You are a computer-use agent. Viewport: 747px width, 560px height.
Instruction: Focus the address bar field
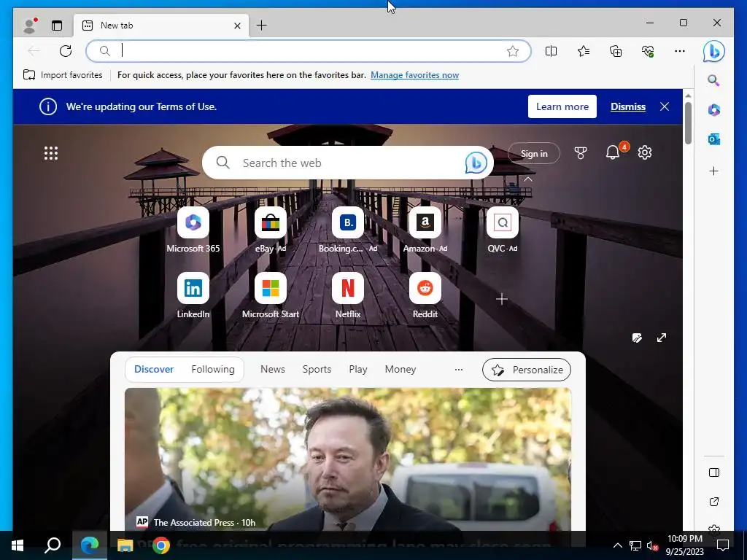coord(309,51)
